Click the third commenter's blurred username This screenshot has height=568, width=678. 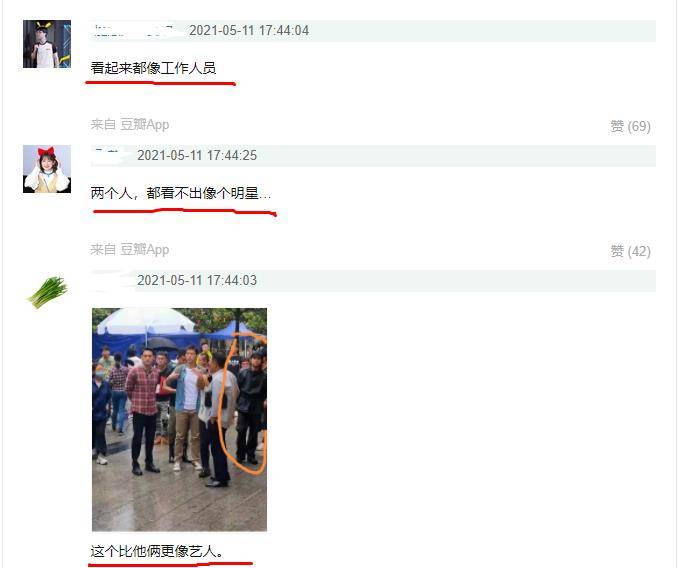(108, 280)
